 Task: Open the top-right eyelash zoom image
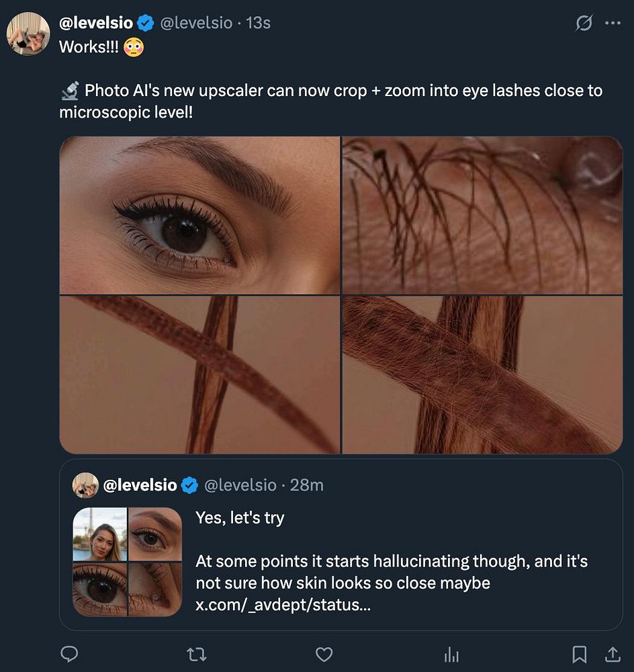482,215
